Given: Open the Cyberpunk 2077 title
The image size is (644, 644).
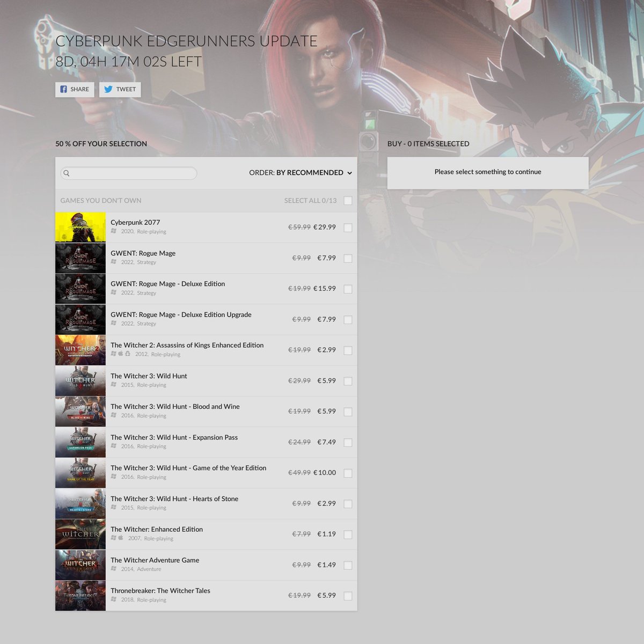Looking at the screenshot, I should coord(135,222).
